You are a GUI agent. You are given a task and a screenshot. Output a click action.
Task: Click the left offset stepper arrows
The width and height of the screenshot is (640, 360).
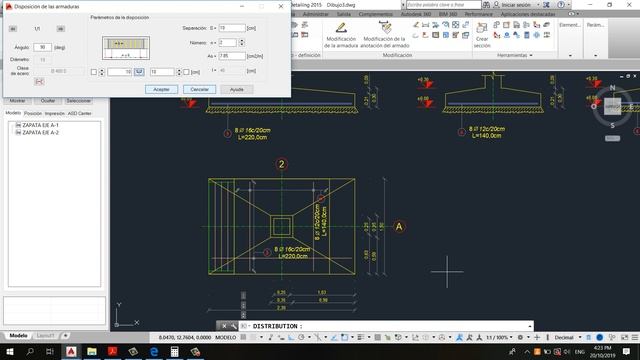[x=102, y=72]
